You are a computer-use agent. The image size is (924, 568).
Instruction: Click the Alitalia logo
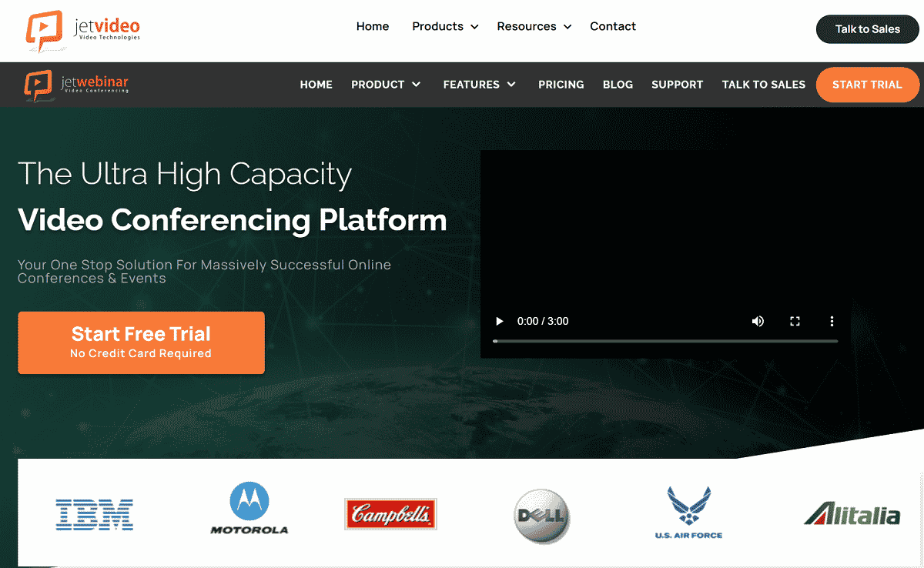852,514
